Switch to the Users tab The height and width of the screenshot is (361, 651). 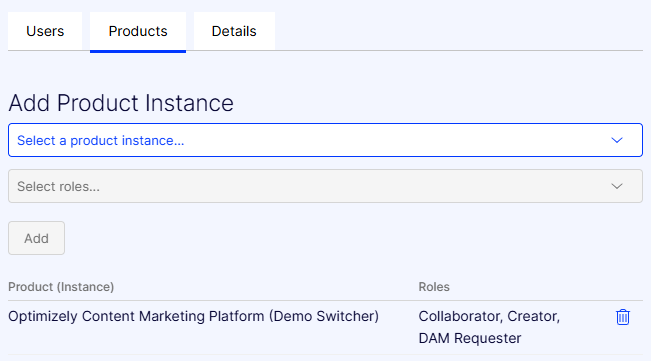pyautogui.click(x=45, y=31)
